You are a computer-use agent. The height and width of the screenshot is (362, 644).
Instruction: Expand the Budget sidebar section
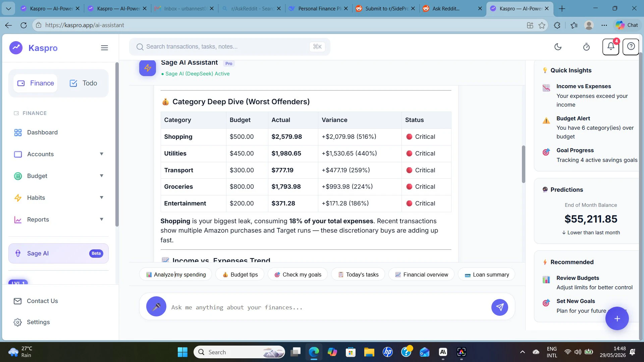pyautogui.click(x=59, y=176)
